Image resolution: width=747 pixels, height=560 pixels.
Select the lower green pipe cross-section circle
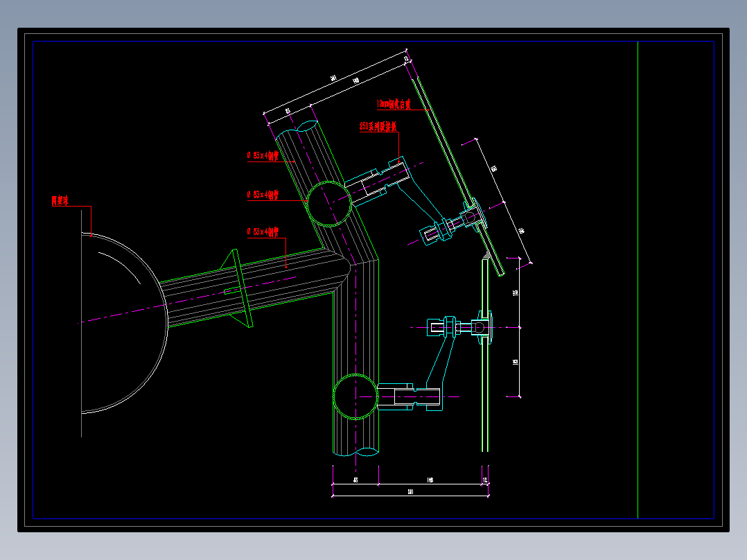tap(355, 396)
